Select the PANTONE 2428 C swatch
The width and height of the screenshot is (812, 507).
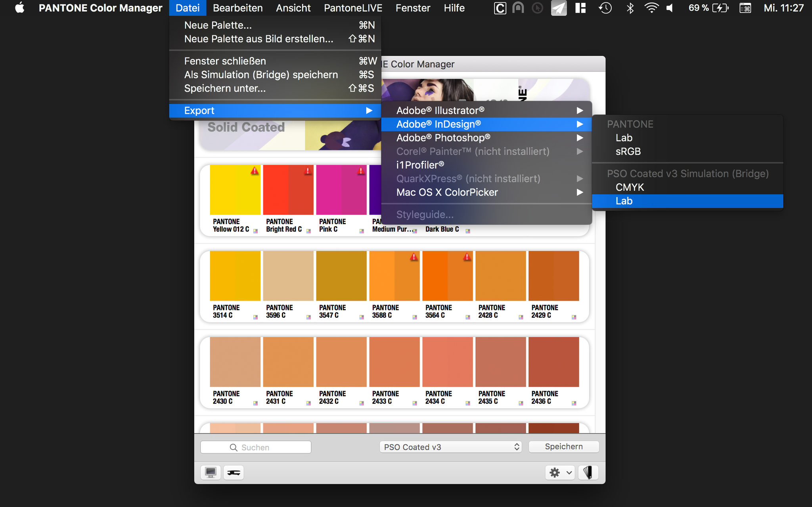coord(501,276)
